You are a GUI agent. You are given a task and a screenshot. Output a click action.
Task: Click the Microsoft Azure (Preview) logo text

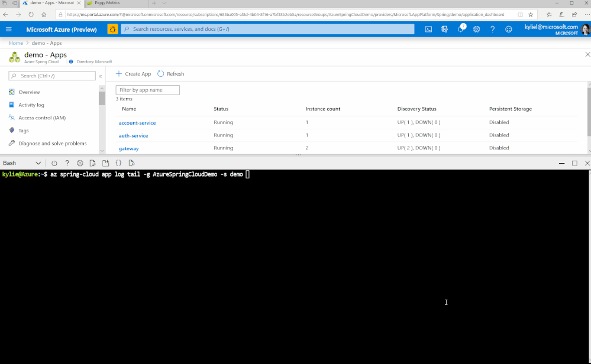pyautogui.click(x=62, y=30)
